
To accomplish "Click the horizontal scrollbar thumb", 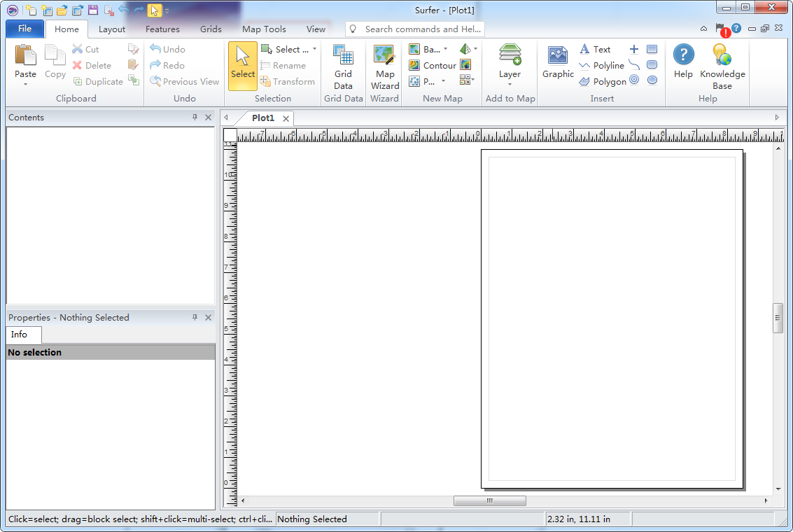I will 489,500.
